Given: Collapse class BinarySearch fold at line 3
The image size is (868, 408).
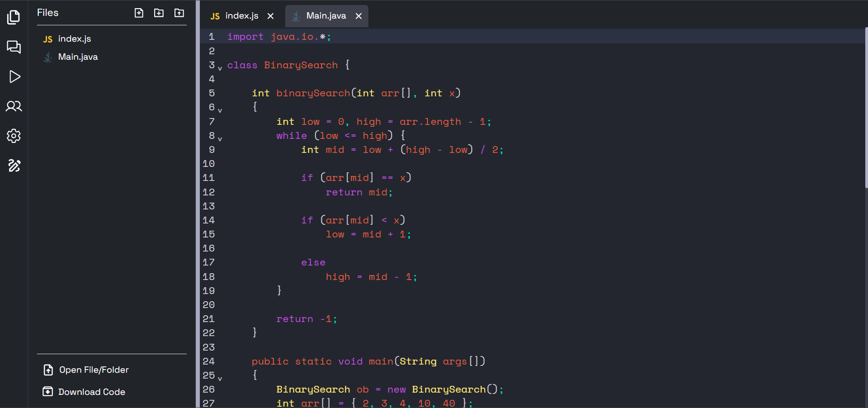Looking at the screenshot, I should click(220, 68).
